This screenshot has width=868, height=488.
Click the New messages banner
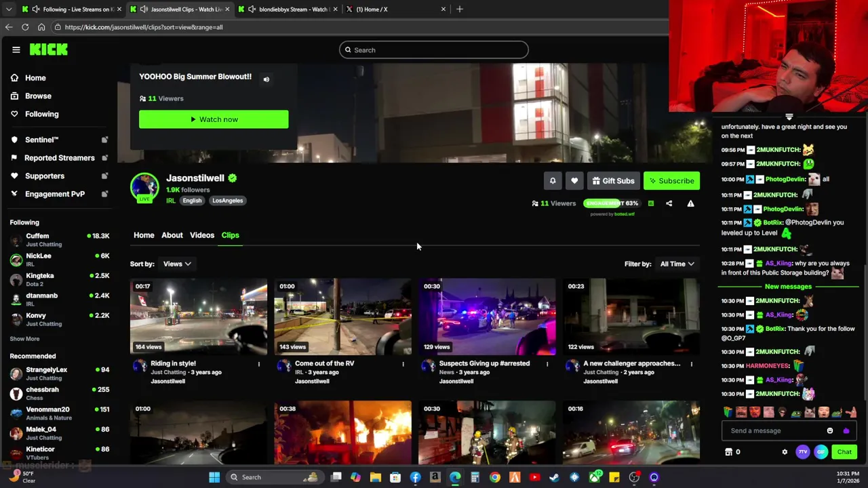click(x=788, y=287)
